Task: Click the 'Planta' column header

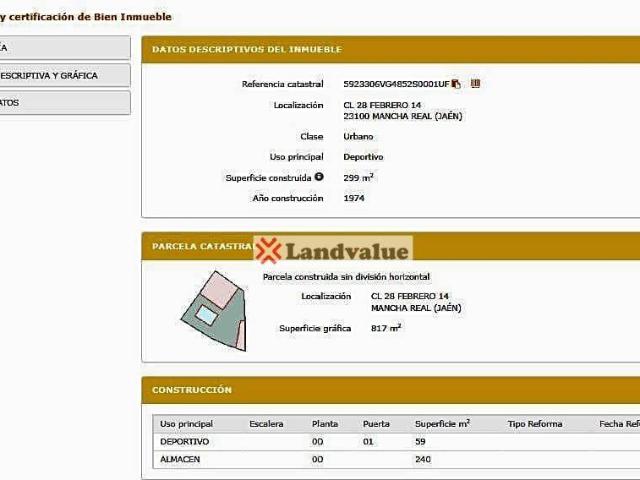Action: [x=324, y=424]
